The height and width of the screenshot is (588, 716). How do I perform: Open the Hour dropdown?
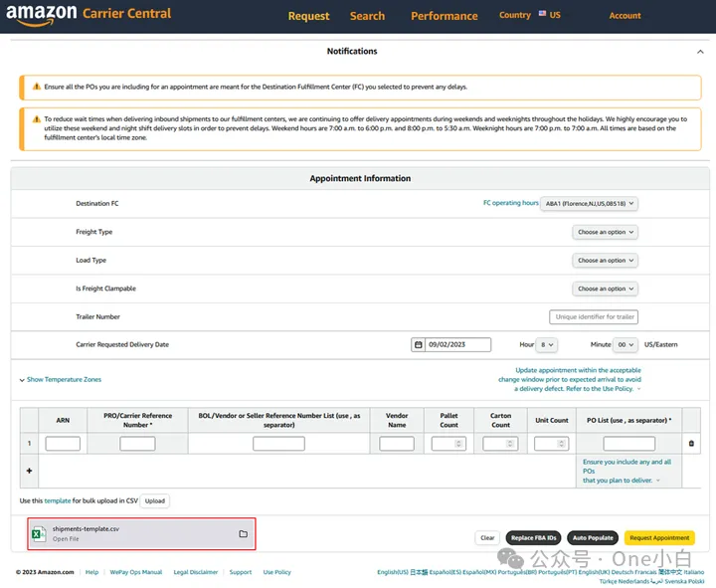547,345
